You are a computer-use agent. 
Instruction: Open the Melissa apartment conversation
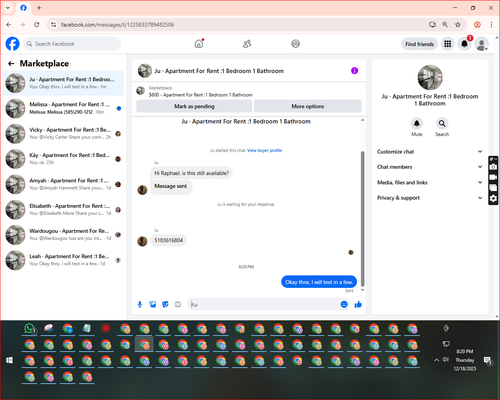pyautogui.click(x=63, y=108)
